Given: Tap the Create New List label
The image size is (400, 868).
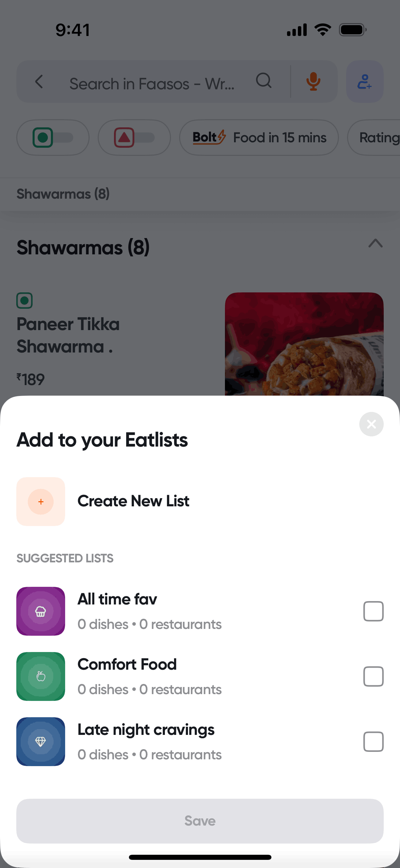Looking at the screenshot, I should coord(133,501).
